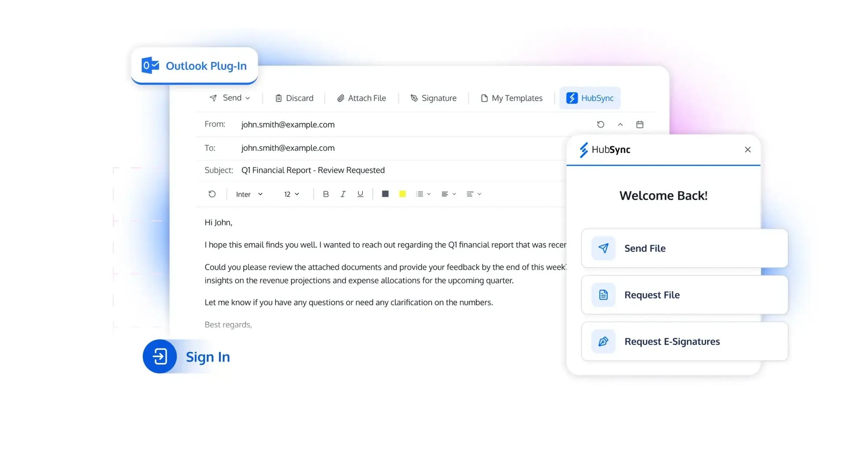The height and width of the screenshot is (463, 868).
Task: Toggle italic formatting
Action: tap(343, 194)
